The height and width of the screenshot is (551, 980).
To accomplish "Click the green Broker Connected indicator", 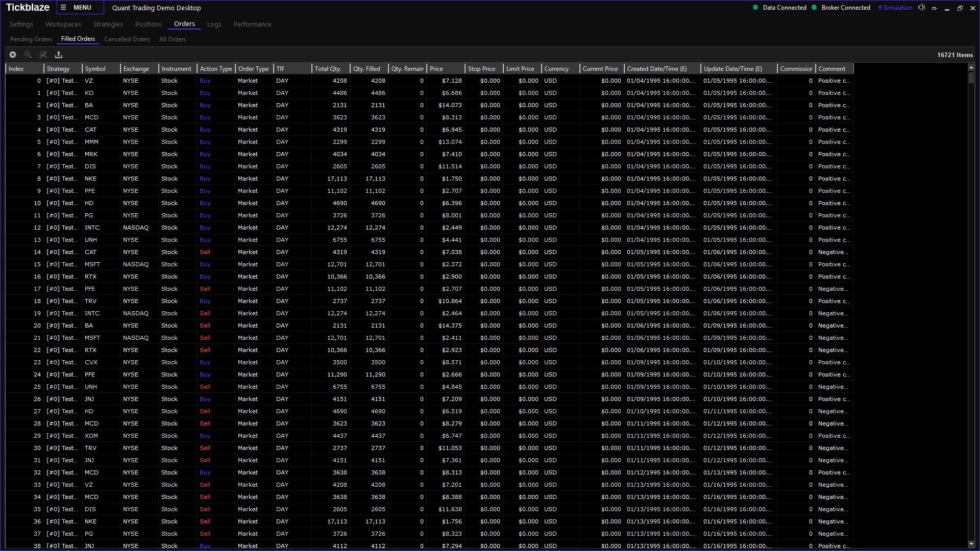I will [x=814, y=8].
